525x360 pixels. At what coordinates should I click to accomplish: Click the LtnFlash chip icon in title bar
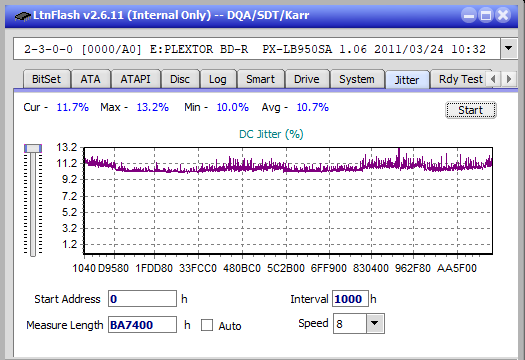[23, 15]
